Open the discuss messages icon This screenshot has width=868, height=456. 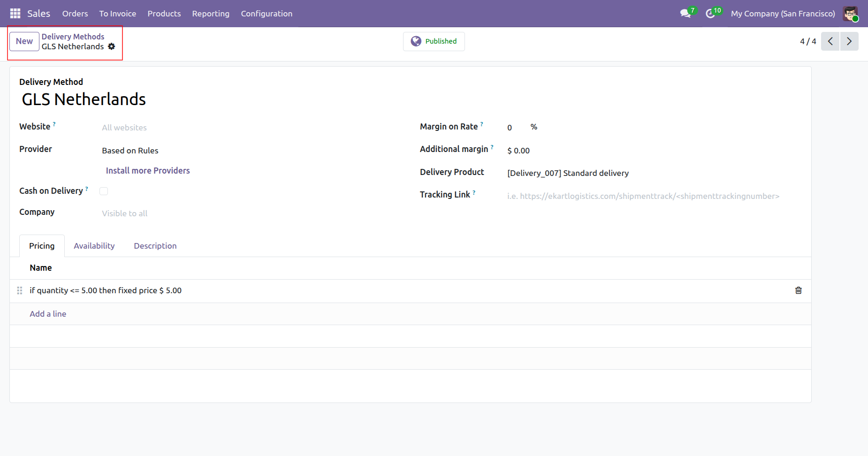[685, 14]
